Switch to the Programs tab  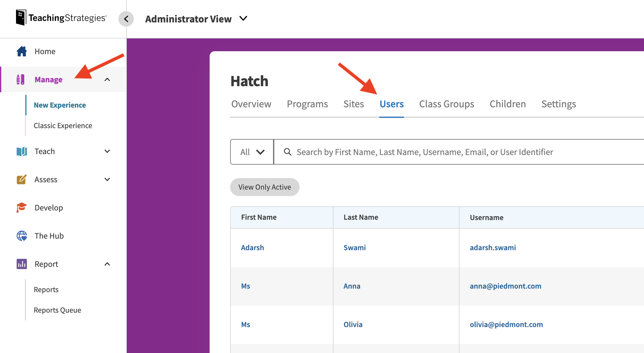[x=307, y=104]
